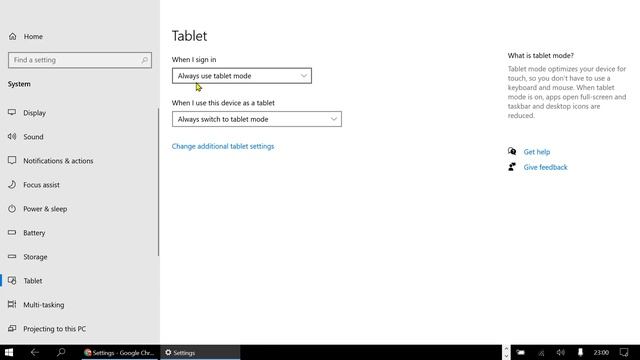The image size is (640, 360).
Task: Click the Projecting to this PC icon
Action: (12, 328)
